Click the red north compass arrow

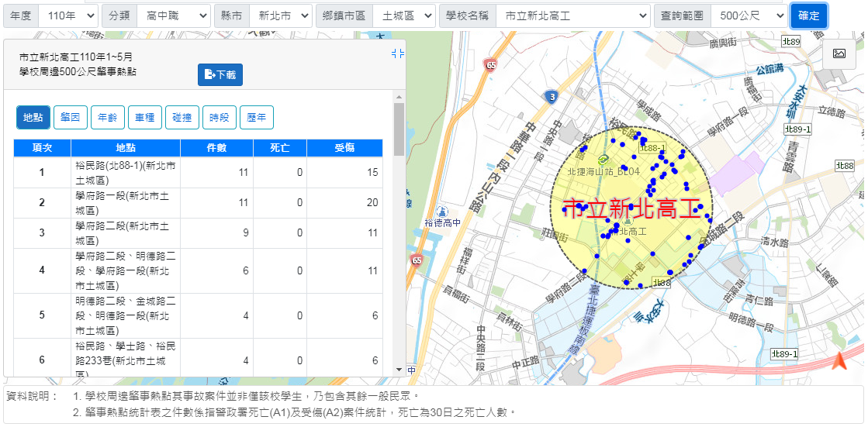click(839, 361)
